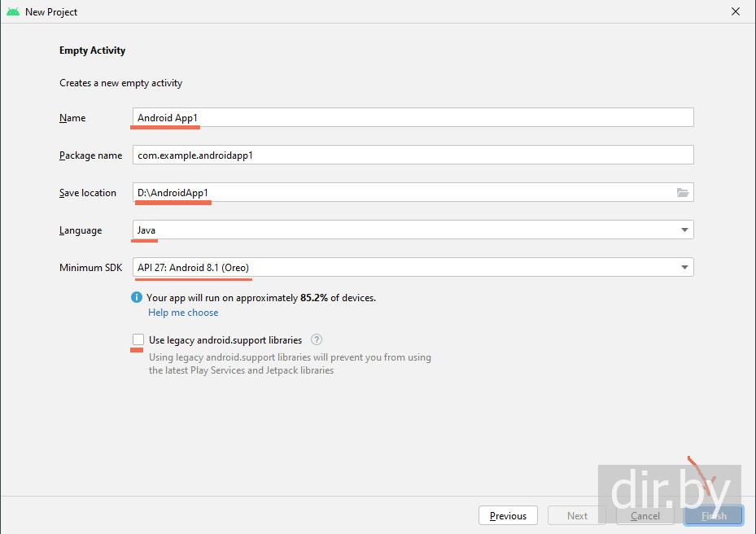
Task: Enable Use legacy android.support libraries checkbox
Action: pyautogui.click(x=138, y=339)
